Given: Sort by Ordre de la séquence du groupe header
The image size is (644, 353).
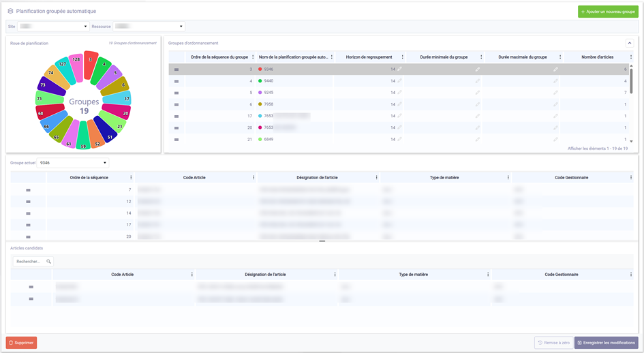Looking at the screenshot, I should point(219,57).
